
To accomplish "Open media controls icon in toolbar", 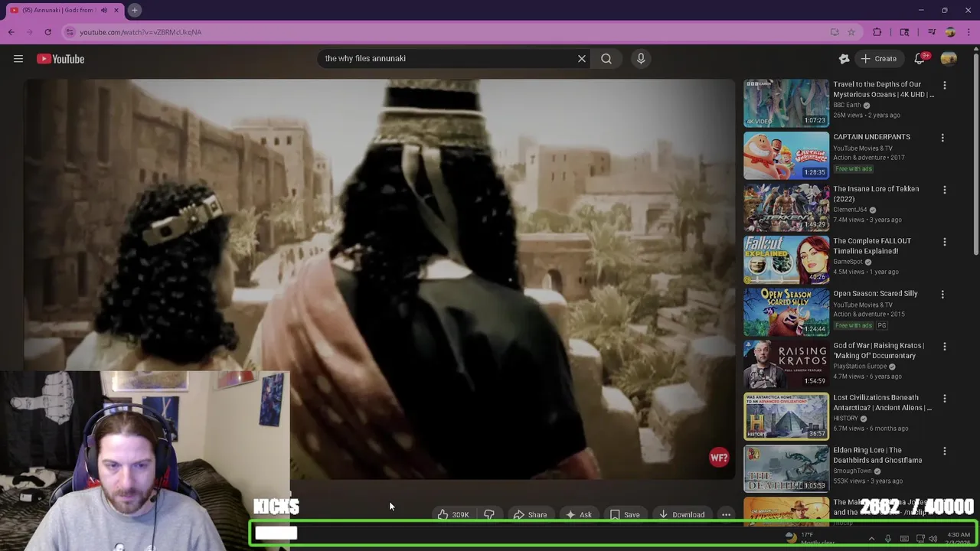I will pyautogui.click(x=932, y=32).
